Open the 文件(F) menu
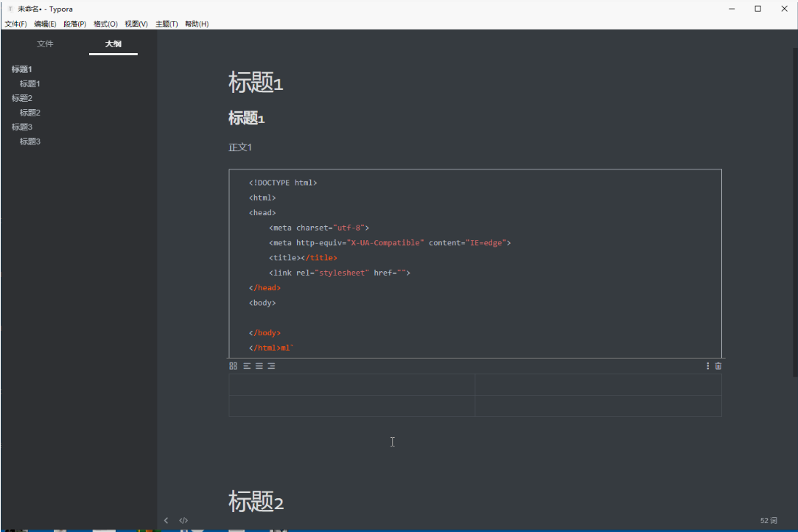The width and height of the screenshot is (798, 532). (15, 24)
